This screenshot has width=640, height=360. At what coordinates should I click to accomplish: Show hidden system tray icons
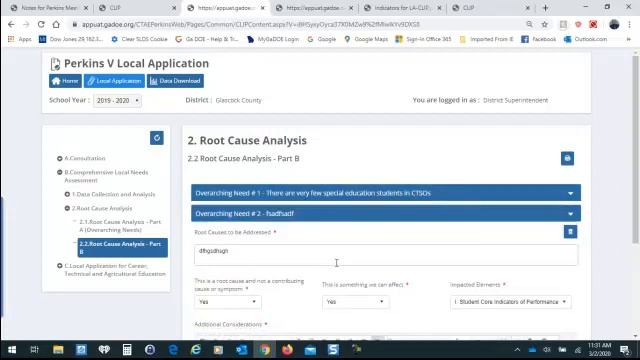[517, 350]
